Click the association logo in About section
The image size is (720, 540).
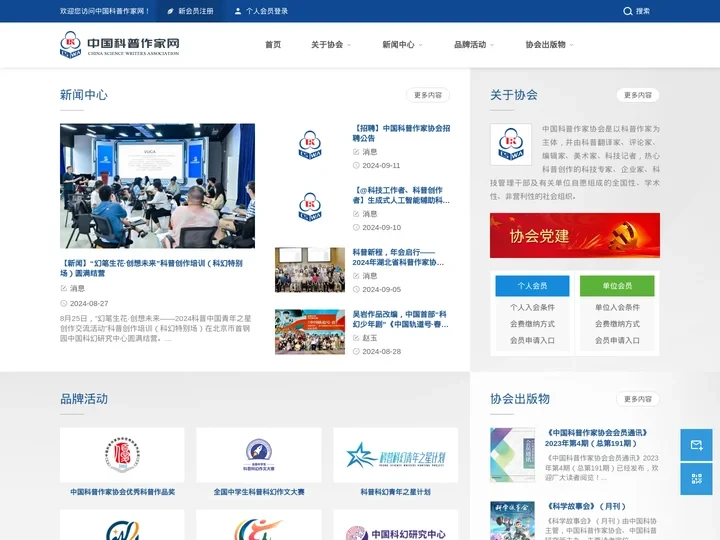coord(511,144)
